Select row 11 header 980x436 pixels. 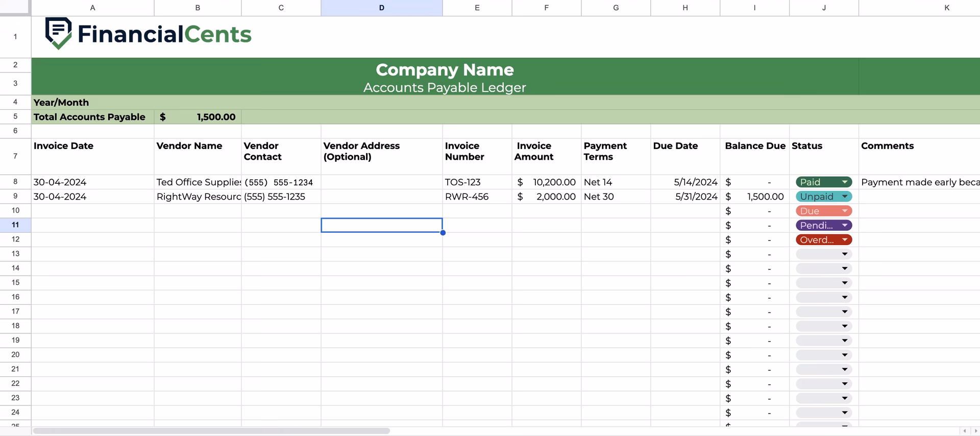pyautogui.click(x=15, y=225)
